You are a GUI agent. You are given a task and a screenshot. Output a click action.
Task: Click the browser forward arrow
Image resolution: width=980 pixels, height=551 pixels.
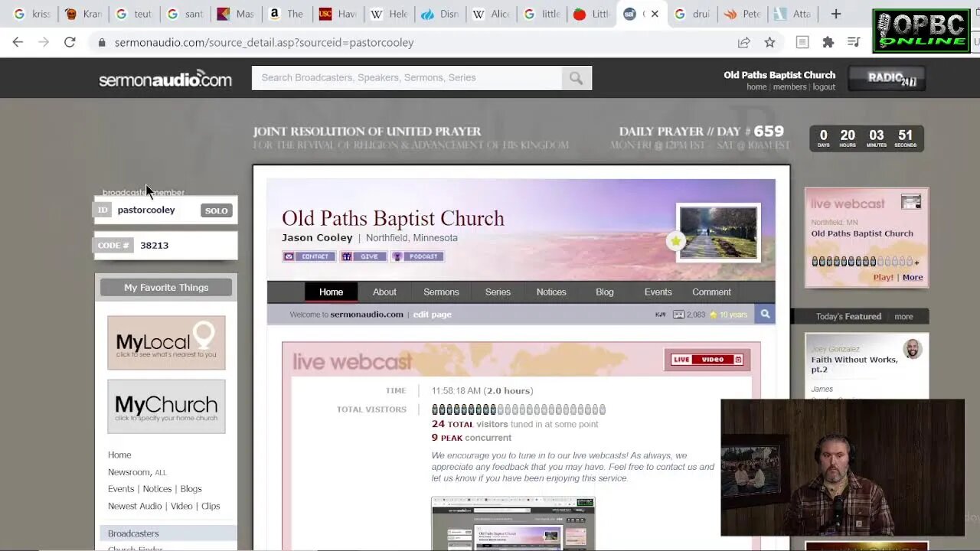point(44,42)
